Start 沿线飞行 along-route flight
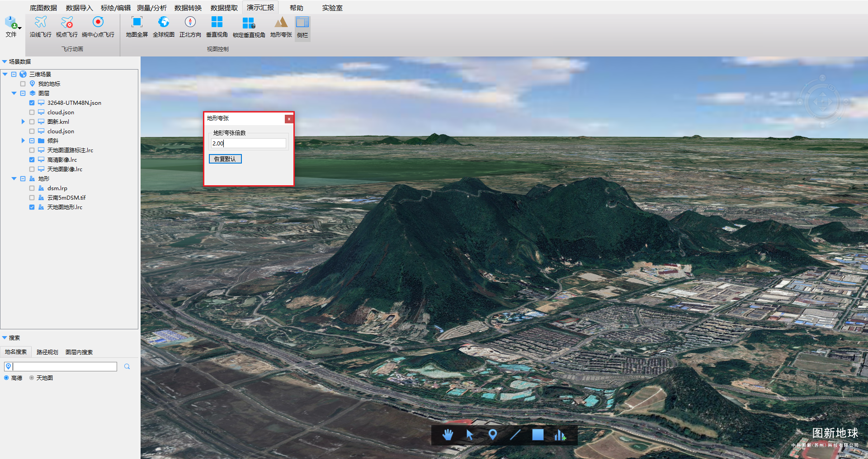This screenshot has height=459, width=868. tap(41, 27)
